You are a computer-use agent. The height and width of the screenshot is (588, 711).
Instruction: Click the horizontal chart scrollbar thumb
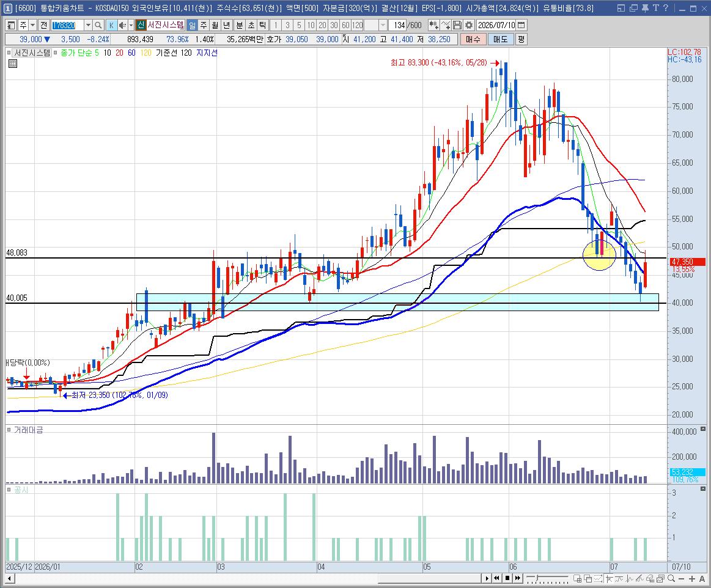coord(429,578)
